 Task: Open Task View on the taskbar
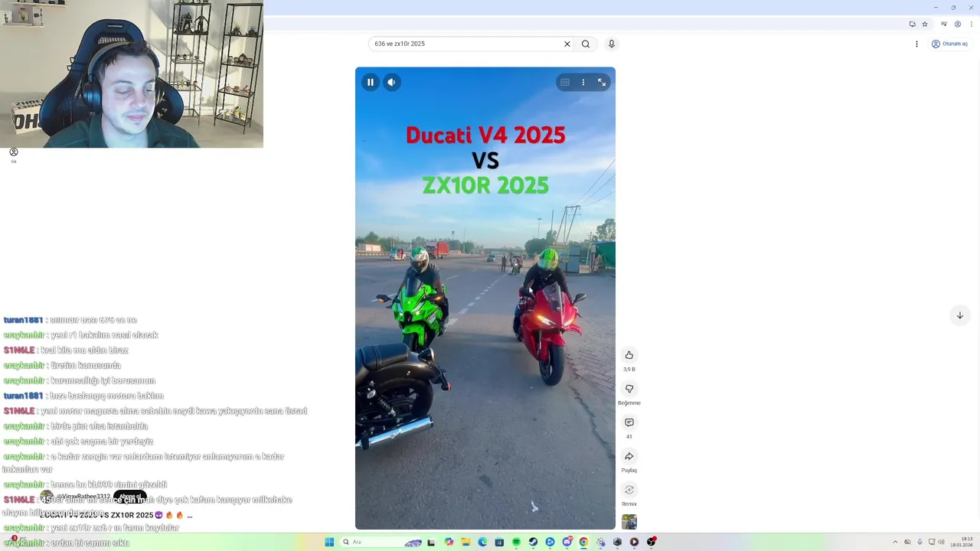coord(431,542)
